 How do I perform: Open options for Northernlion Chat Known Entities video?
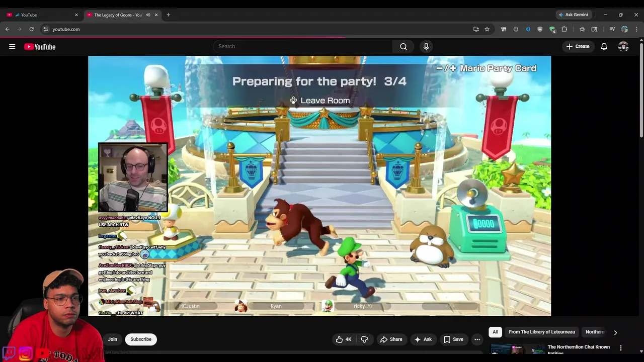pos(621,348)
